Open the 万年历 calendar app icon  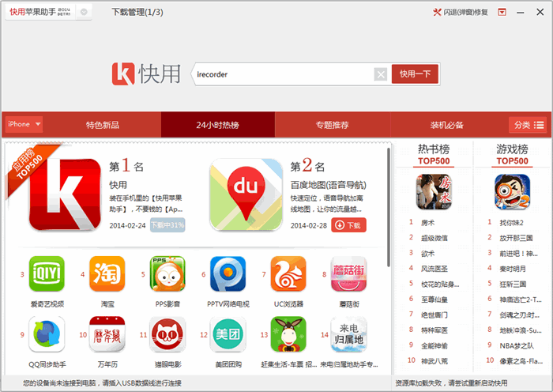pos(107,334)
